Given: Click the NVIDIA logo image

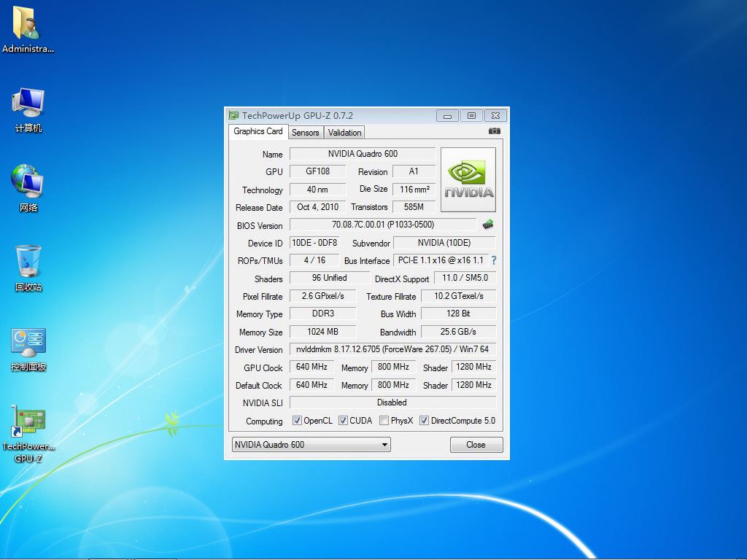Looking at the screenshot, I should click(x=468, y=179).
